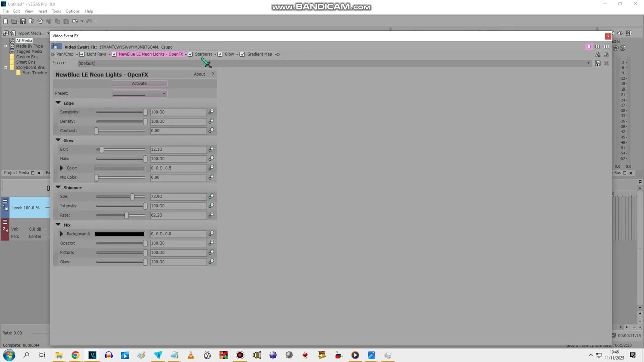Screen dimensions: 644x362
Task: Open plug-in chain add FX icon
Action: pyautogui.click(x=598, y=54)
